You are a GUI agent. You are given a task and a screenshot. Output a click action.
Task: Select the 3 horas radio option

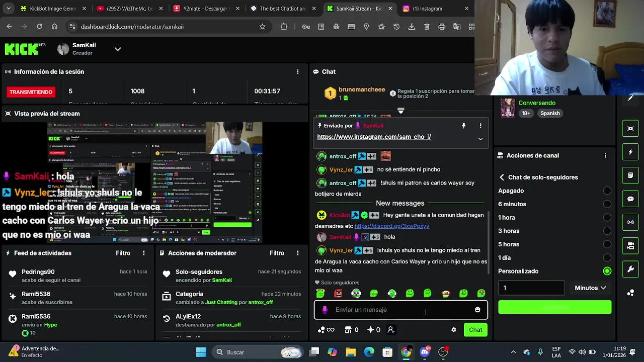(607, 231)
